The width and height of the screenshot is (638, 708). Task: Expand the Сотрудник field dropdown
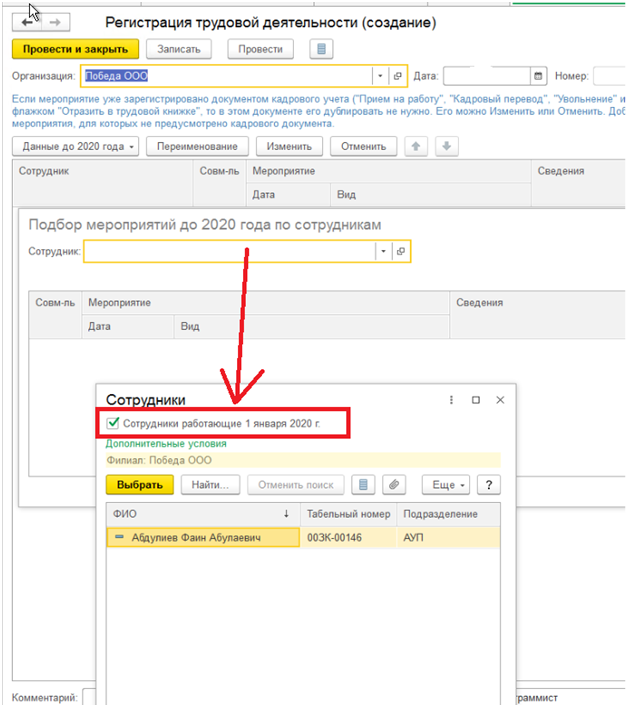click(383, 251)
